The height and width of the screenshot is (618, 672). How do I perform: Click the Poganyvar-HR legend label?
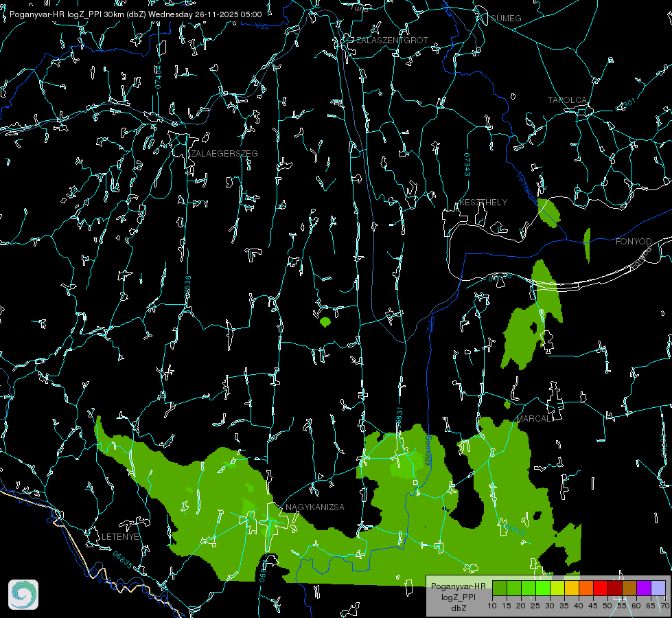point(458,586)
